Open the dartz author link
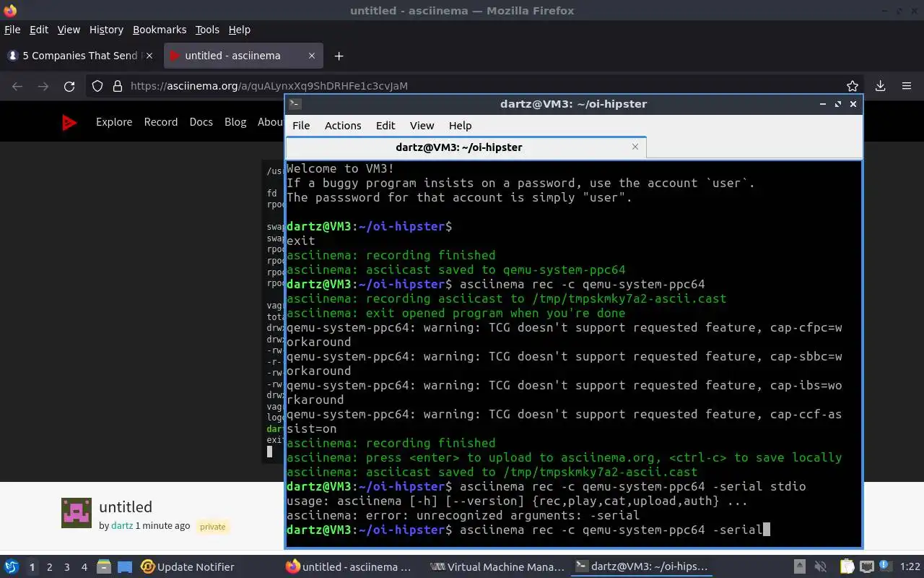The height and width of the screenshot is (578, 924). point(122,526)
